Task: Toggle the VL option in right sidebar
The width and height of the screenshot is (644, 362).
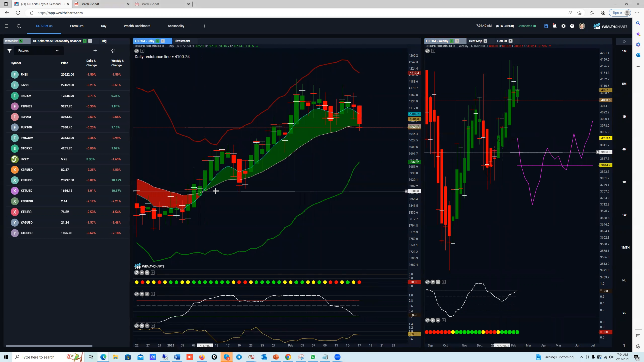Action: [x=624, y=313]
